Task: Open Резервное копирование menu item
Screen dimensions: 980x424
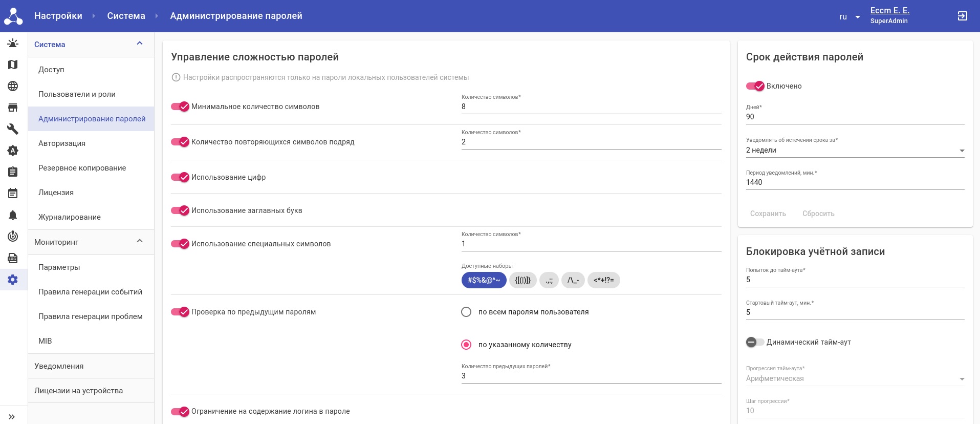Action: tap(82, 168)
